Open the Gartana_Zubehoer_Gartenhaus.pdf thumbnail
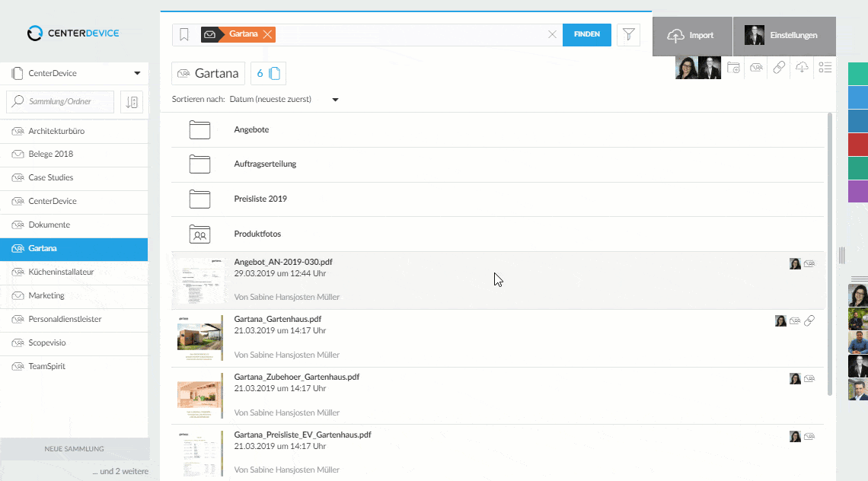This screenshot has width=868, height=481. point(199,396)
